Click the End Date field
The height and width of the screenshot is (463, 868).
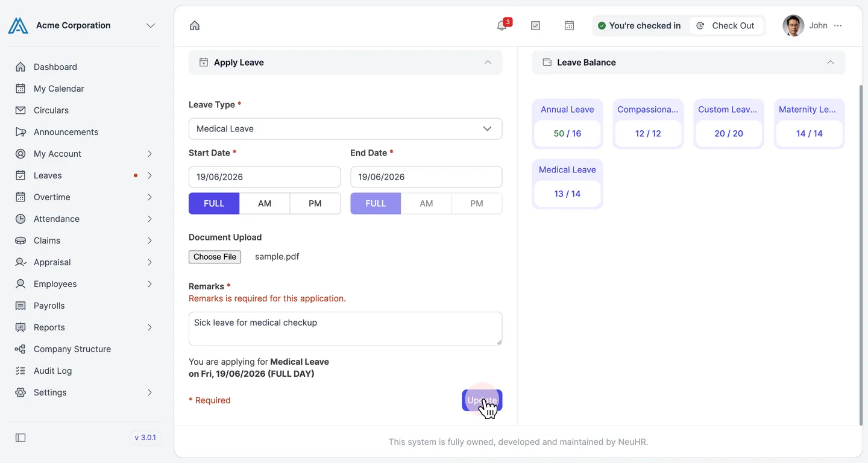426,177
